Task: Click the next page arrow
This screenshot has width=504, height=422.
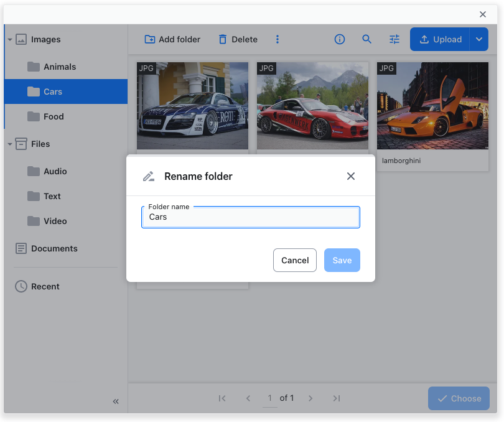Action: pyautogui.click(x=310, y=398)
